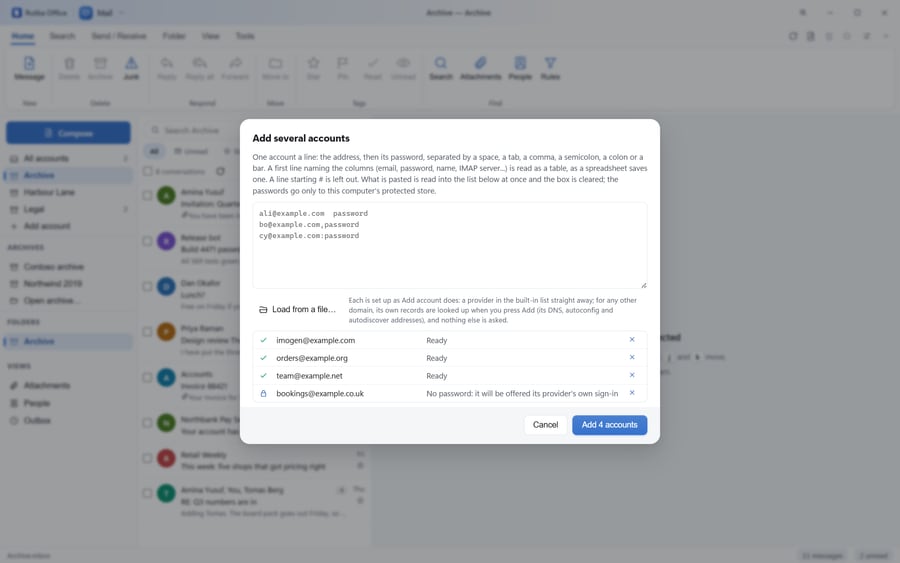The image size is (900, 563).
Task: Remove team@example.net from the account list
Action: coord(632,375)
